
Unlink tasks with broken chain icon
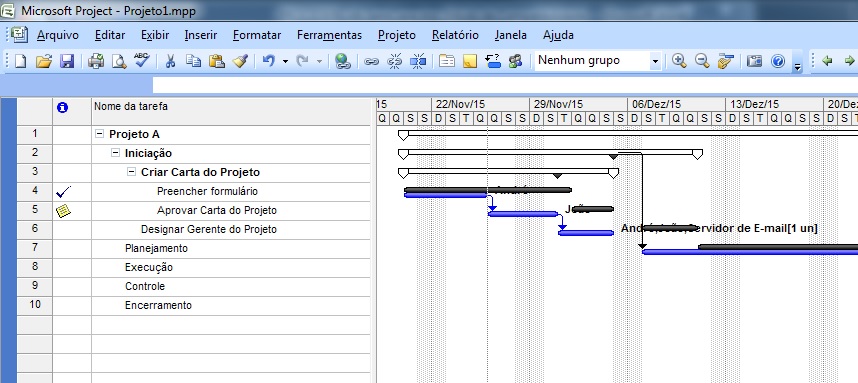point(395,61)
